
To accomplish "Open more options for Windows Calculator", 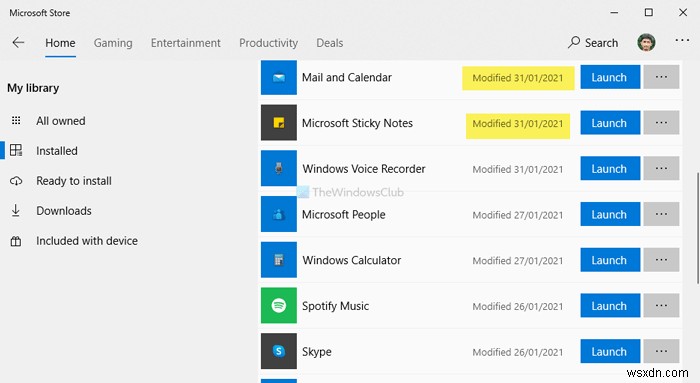I will pos(661,260).
